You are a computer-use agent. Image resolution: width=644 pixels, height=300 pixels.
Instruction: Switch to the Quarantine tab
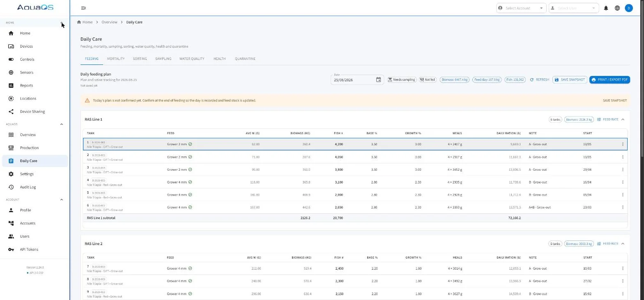tap(245, 59)
